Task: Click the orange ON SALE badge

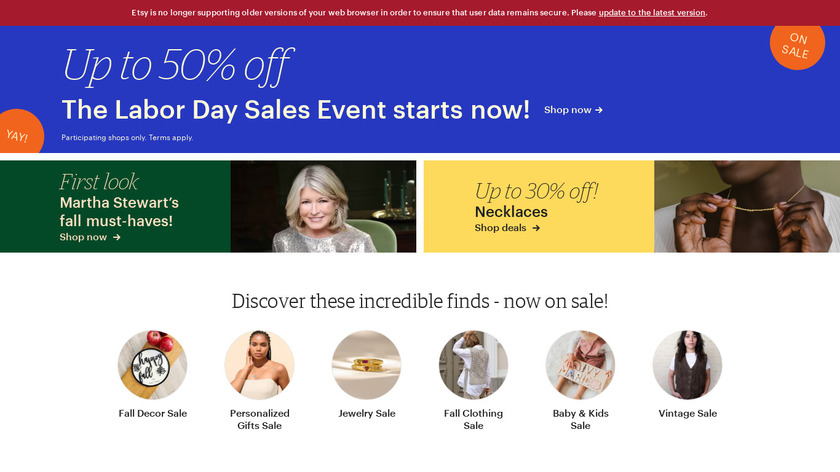Action: (x=798, y=43)
